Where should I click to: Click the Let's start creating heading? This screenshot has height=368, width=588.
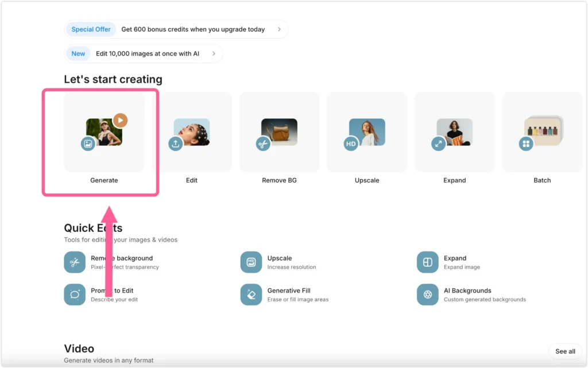coord(113,79)
